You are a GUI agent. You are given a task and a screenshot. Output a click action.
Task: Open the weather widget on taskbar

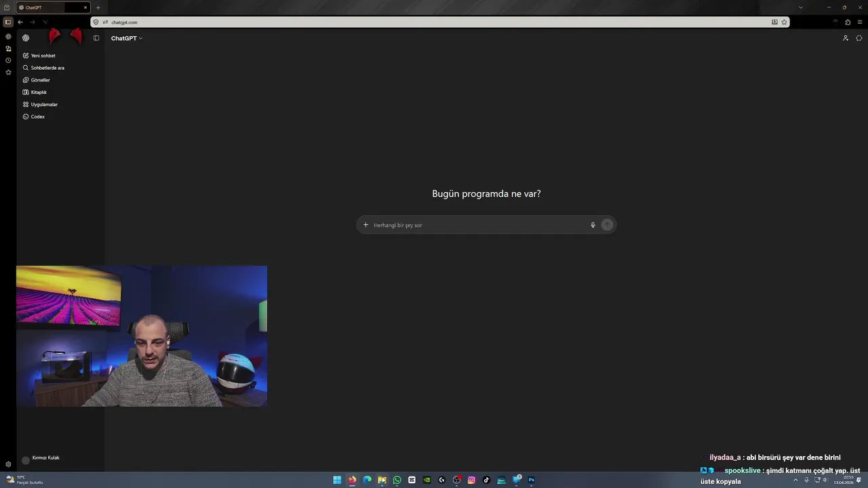[x=24, y=480]
